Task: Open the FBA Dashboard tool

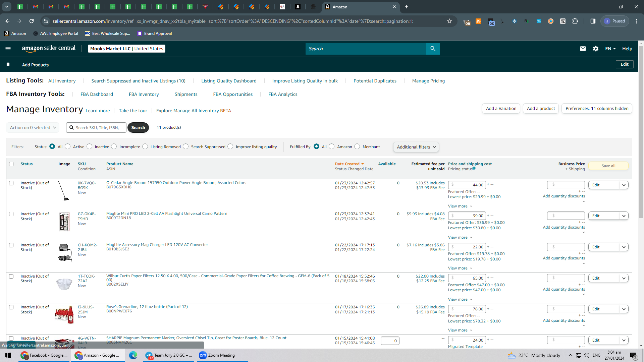Action: [97, 94]
